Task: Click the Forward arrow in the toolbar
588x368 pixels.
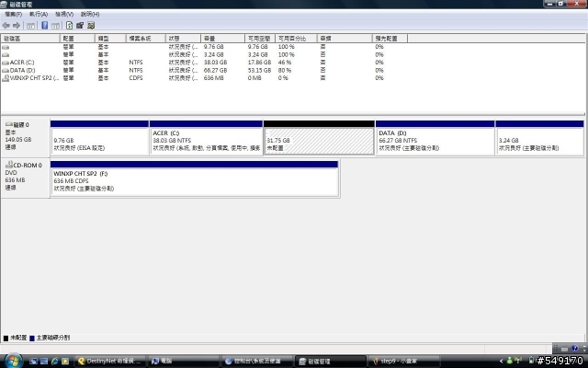Action: [x=17, y=26]
